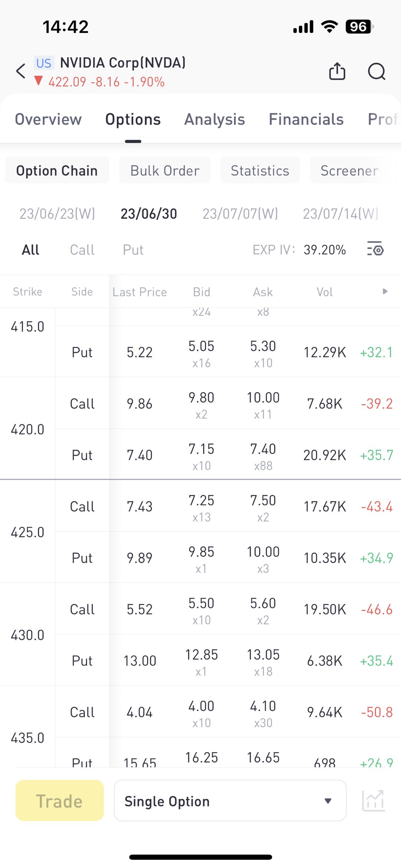
Task: Switch to the Financials tab
Action: 306,120
